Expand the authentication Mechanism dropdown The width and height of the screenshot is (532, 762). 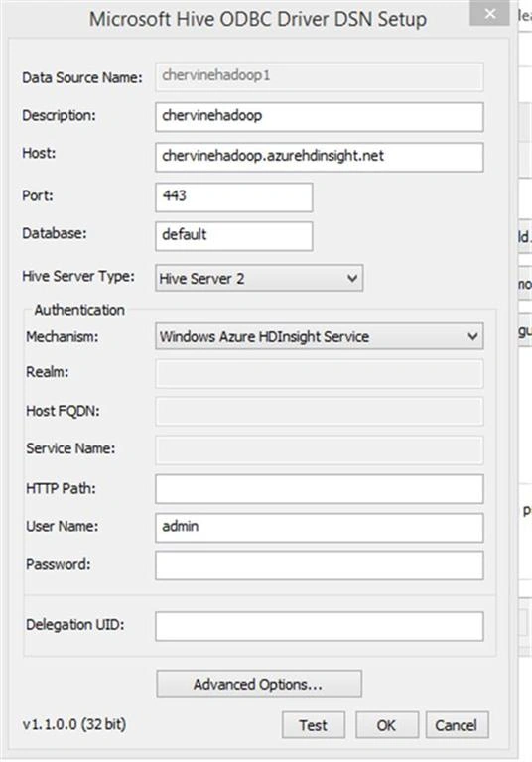click(319, 336)
